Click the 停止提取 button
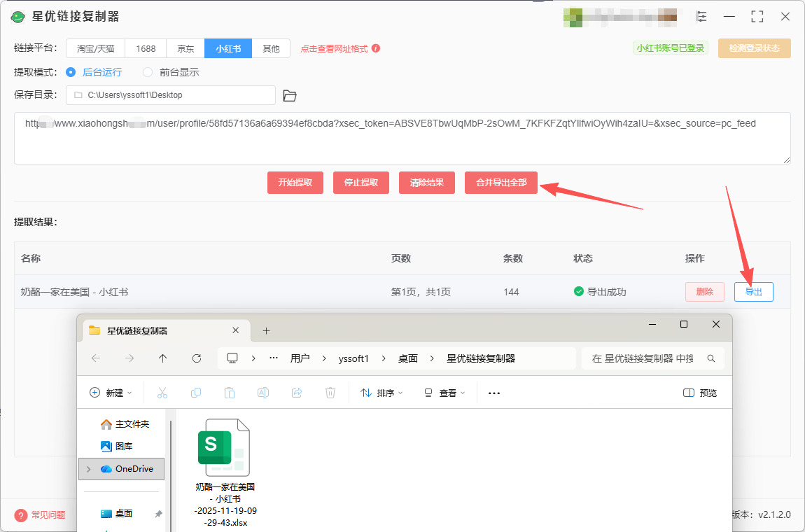Image resolution: width=805 pixels, height=532 pixels. click(361, 182)
